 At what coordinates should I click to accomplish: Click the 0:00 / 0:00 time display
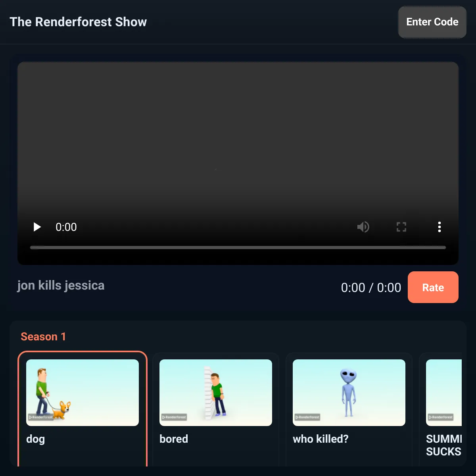[x=371, y=288]
